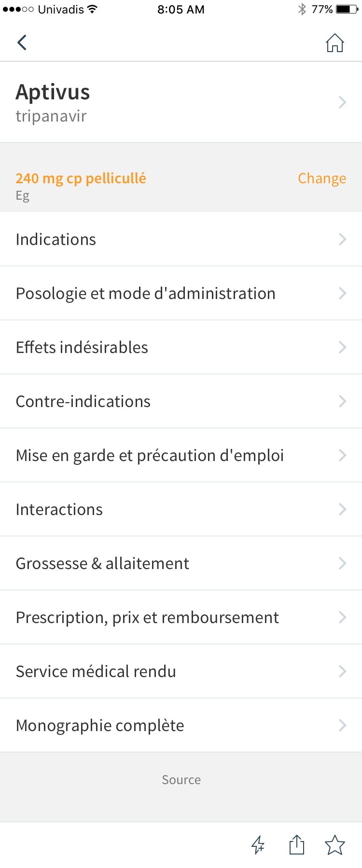Open the Aptivus tripanavir header

pyautogui.click(x=181, y=102)
